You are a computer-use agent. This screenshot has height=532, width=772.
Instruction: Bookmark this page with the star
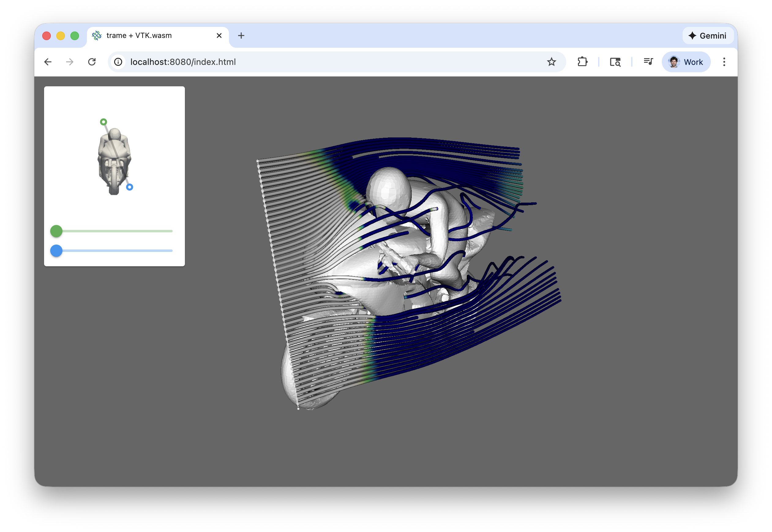(x=551, y=62)
